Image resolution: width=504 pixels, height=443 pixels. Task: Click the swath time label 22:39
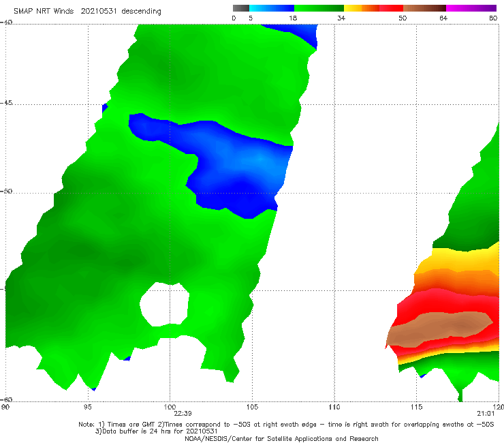click(x=183, y=414)
